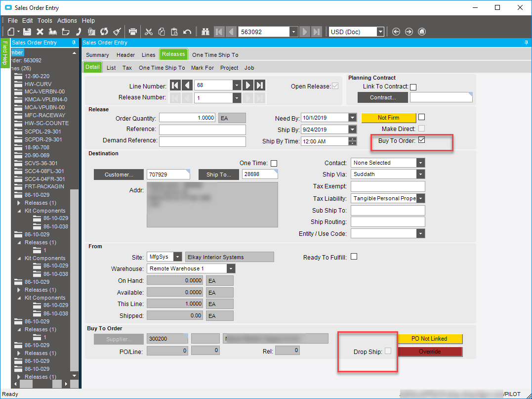Click the New document toolbar icon
Image resolution: width=532 pixels, height=399 pixels.
(11, 32)
